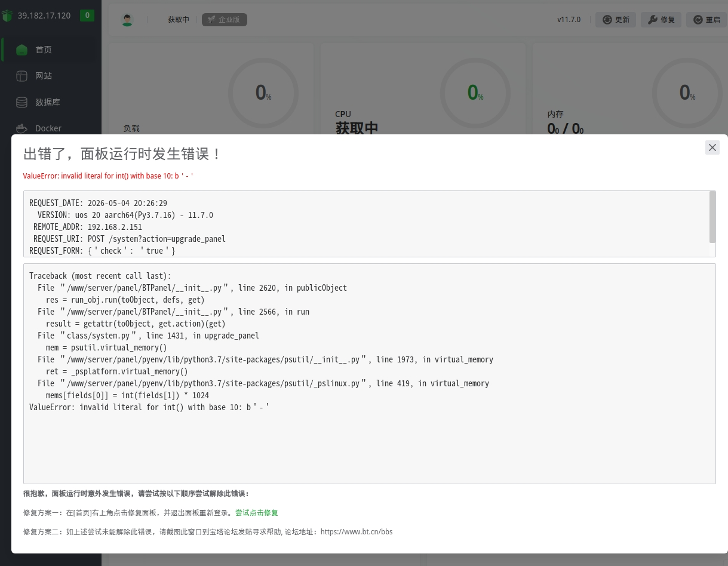Click the REMOTE_ADDR 192.168.2.151 line
The width and height of the screenshot is (728, 566).
(88, 227)
